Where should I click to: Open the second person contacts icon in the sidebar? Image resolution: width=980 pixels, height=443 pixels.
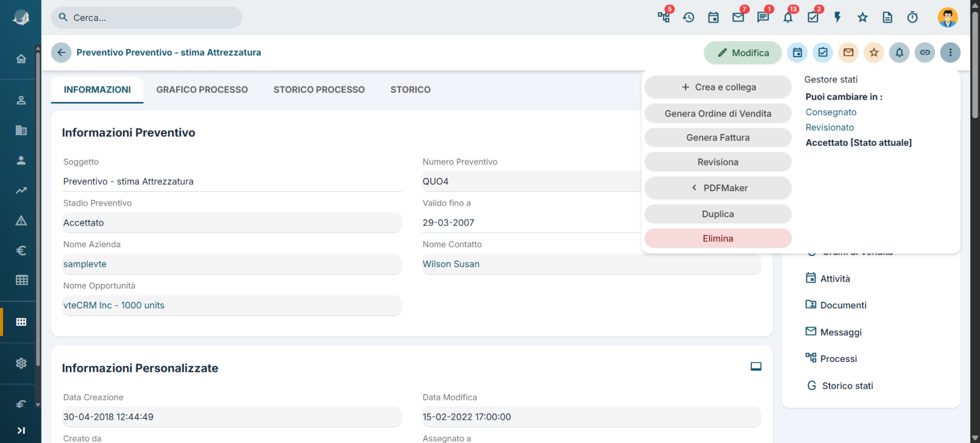(21, 160)
